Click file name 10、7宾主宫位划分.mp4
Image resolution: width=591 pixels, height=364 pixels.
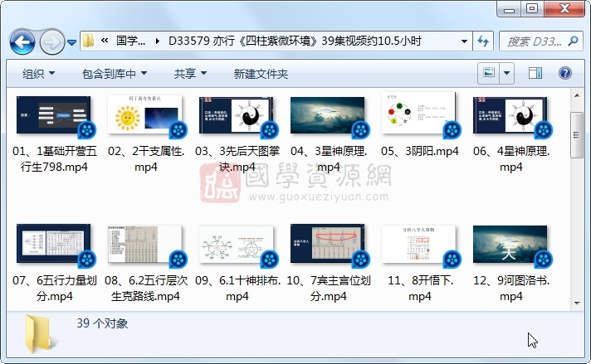[329, 289]
